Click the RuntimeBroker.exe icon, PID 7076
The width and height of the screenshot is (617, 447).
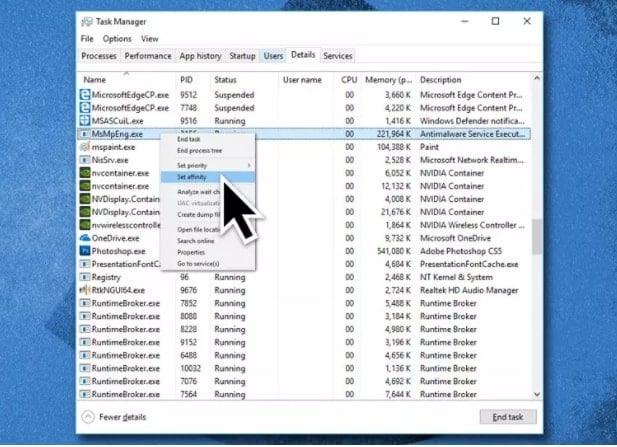click(85, 381)
